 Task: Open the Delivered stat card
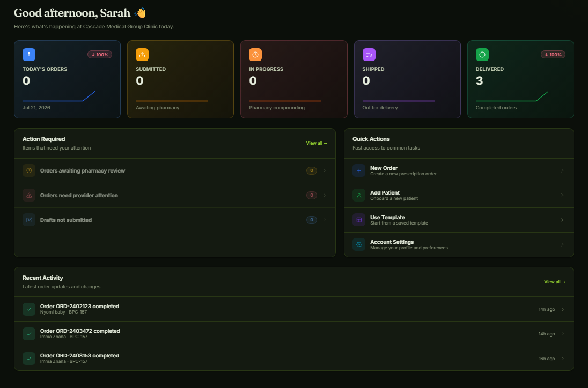tap(520, 79)
